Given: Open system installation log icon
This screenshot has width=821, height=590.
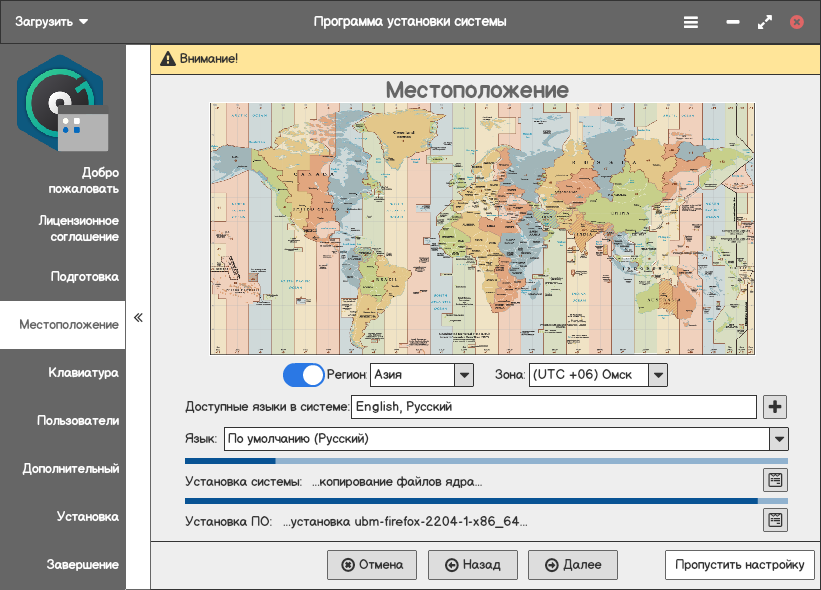Looking at the screenshot, I should click(775, 480).
